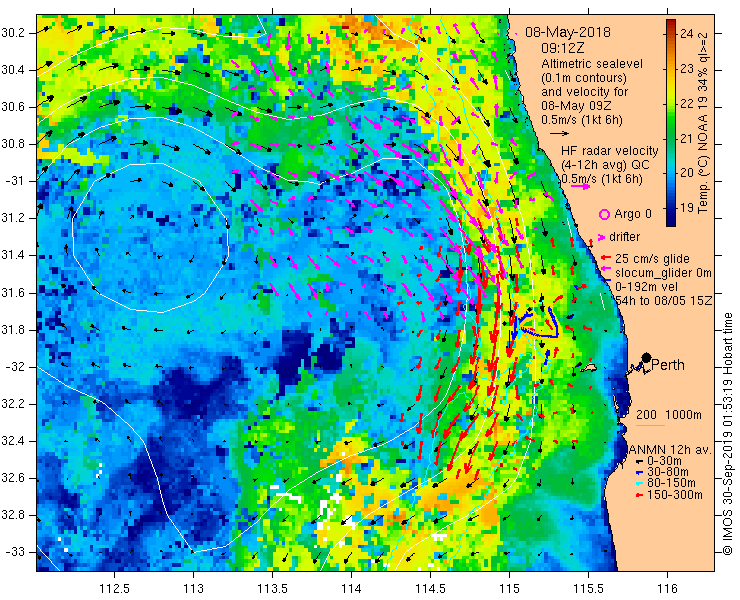
Task: Click the longitude axis label 116
Action: coord(667,589)
